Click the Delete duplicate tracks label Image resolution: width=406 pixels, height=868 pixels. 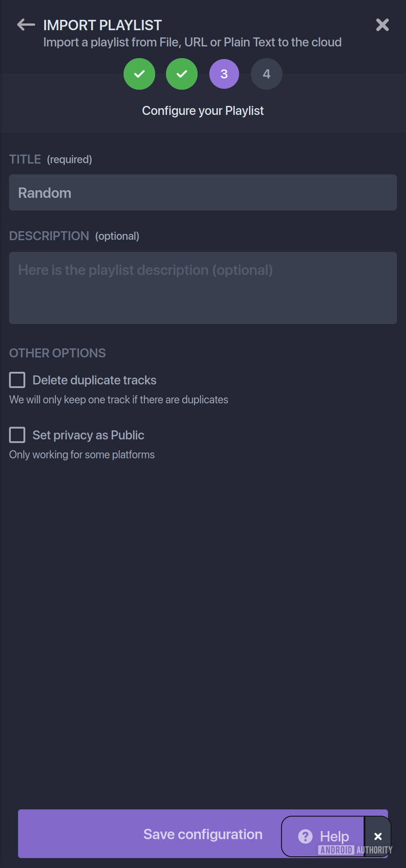tap(94, 380)
